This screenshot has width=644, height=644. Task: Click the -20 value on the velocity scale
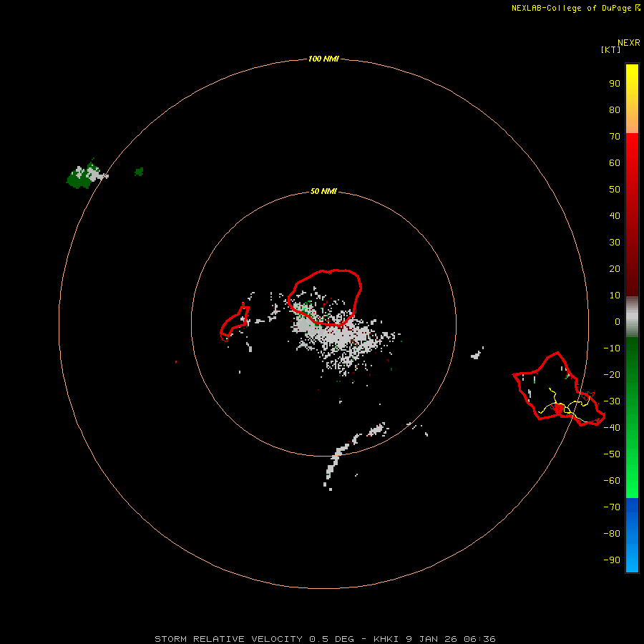[x=612, y=375]
